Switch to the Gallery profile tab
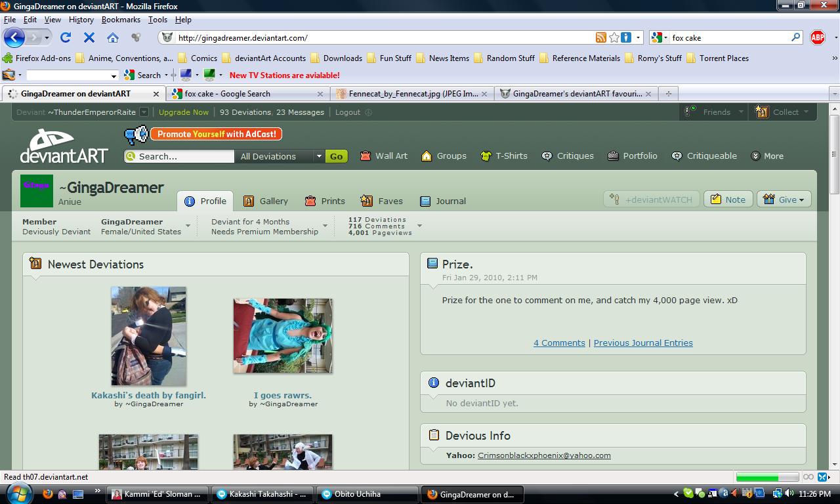Image resolution: width=840 pixels, height=504 pixels. [266, 201]
